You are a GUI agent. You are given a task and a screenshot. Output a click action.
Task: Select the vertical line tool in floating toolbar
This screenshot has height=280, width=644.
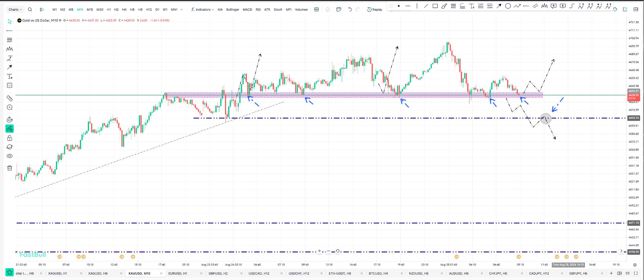(417, 6)
